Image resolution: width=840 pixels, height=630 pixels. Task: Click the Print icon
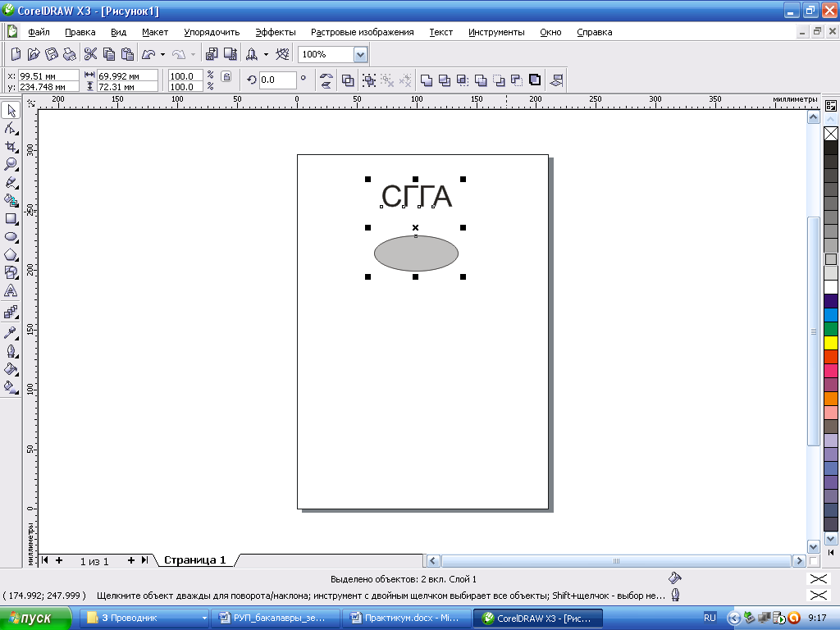coord(70,54)
